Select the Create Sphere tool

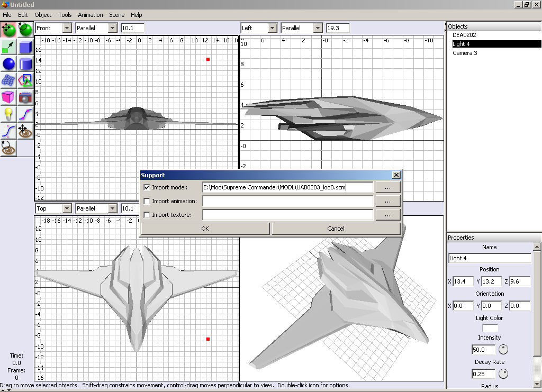(8, 64)
